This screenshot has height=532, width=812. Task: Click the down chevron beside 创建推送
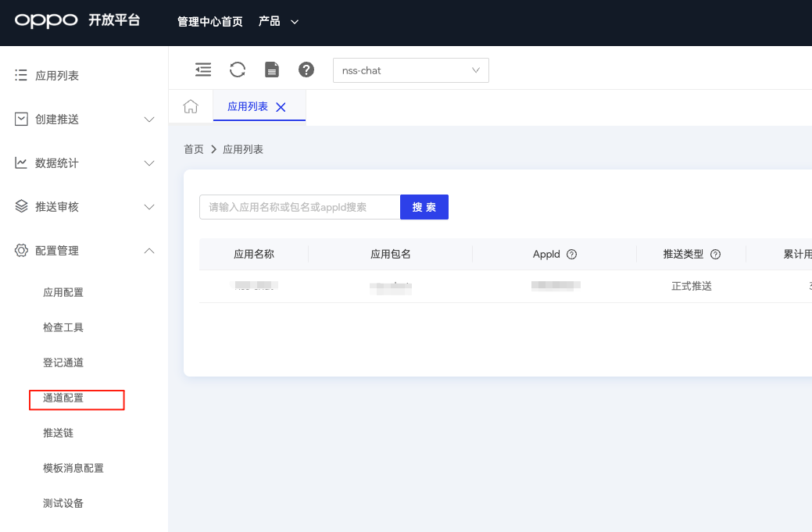[149, 120]
